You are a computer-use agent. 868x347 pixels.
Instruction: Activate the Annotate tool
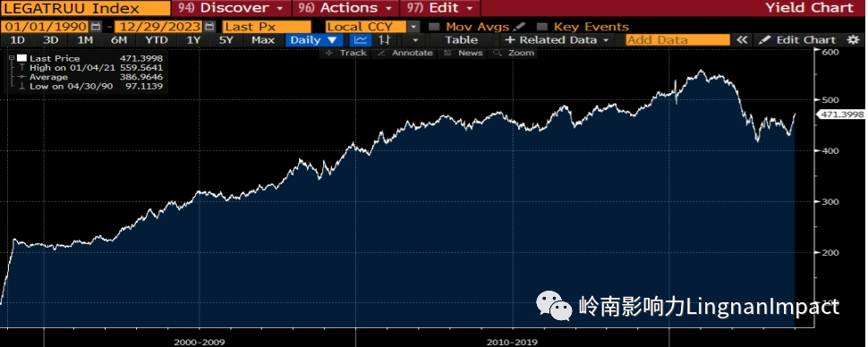[x=405, y=53]
